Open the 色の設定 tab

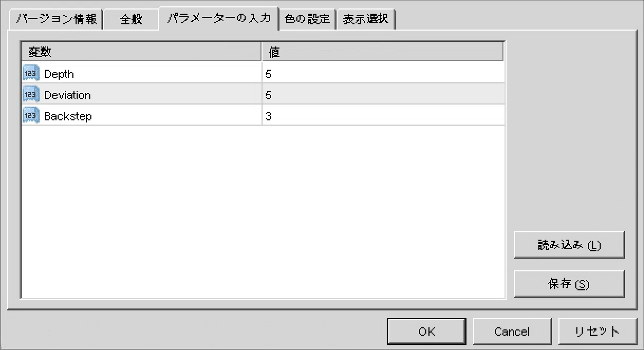pyautogui.click(x=307, y=20)
